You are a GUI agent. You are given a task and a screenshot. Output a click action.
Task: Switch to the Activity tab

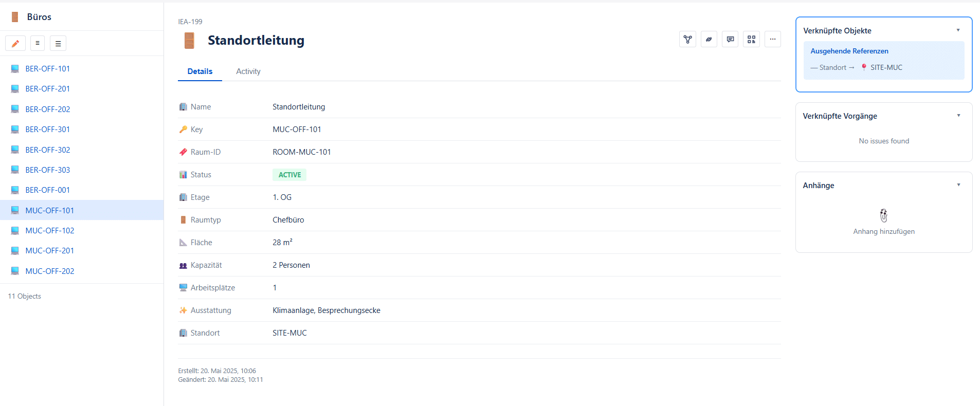coord(248,71)
